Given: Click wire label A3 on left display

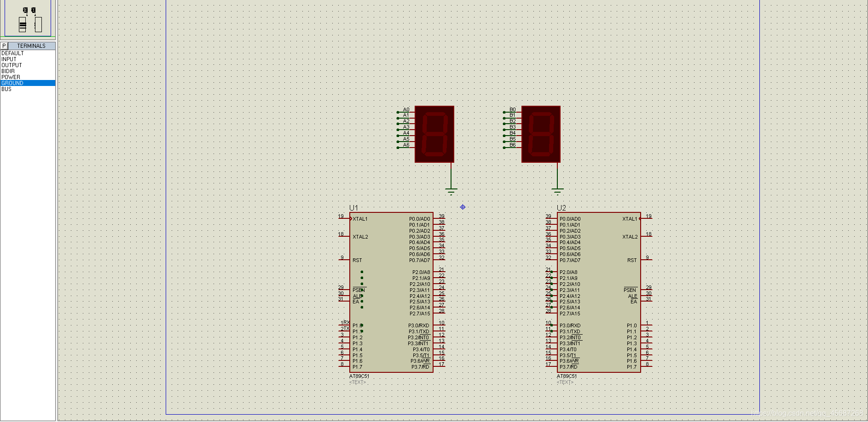Looking at the screenshot, I should [406, 127].
